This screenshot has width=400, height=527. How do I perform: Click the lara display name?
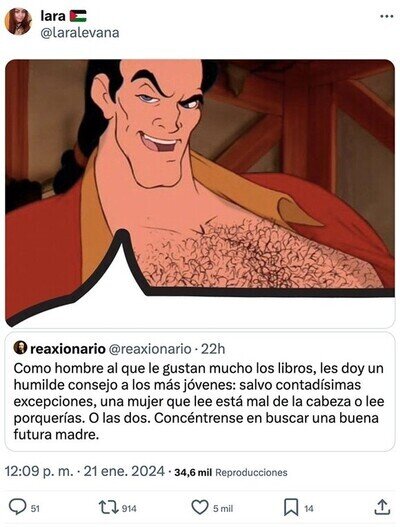[x=53, y=16]
